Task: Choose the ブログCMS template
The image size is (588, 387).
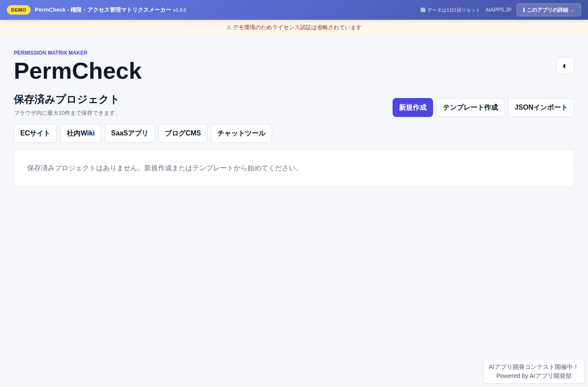Action: click(183, 133)
